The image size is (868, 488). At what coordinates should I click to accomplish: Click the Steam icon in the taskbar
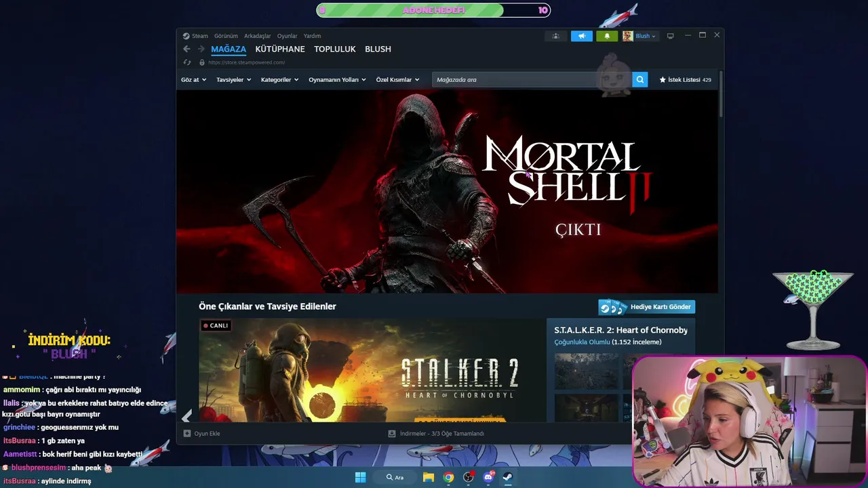[x=508, y=477]
